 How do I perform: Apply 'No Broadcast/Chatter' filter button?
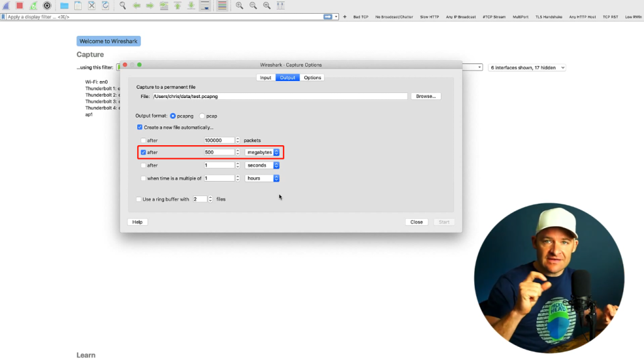[x=394, y=17]
